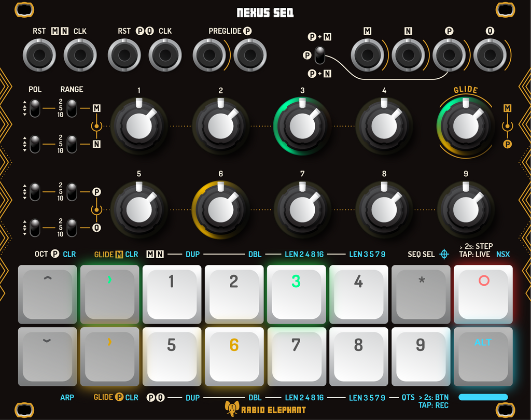This screenshot has width=531, height=420.
Task: Click the QTS label
Action: (x=408, y=398)
